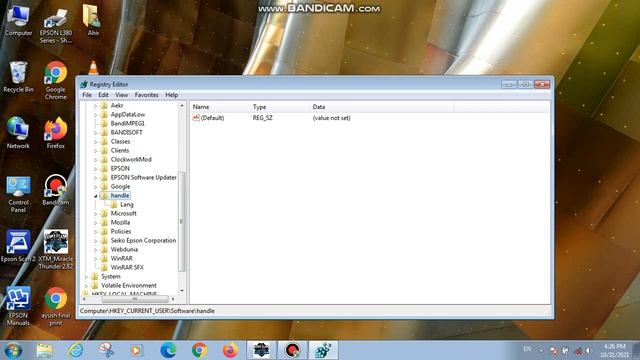This screenshot has height=360, width=640.
Task: Select the ClockworkMod key
Action: pos(131,160)
